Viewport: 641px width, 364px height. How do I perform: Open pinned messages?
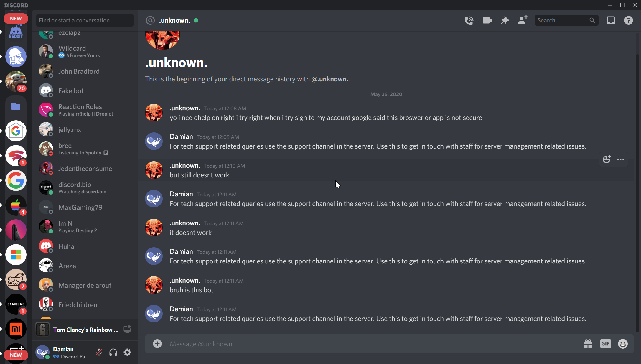pos(505,20)
